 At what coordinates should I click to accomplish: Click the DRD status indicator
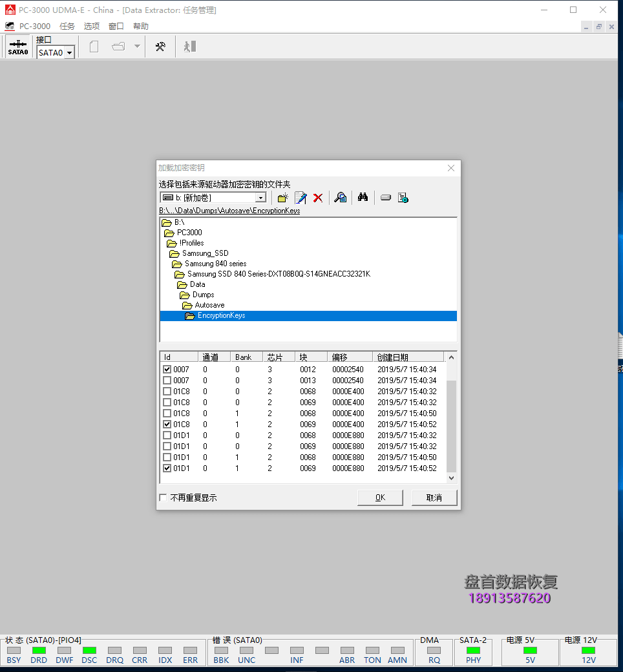click(39, 650)
